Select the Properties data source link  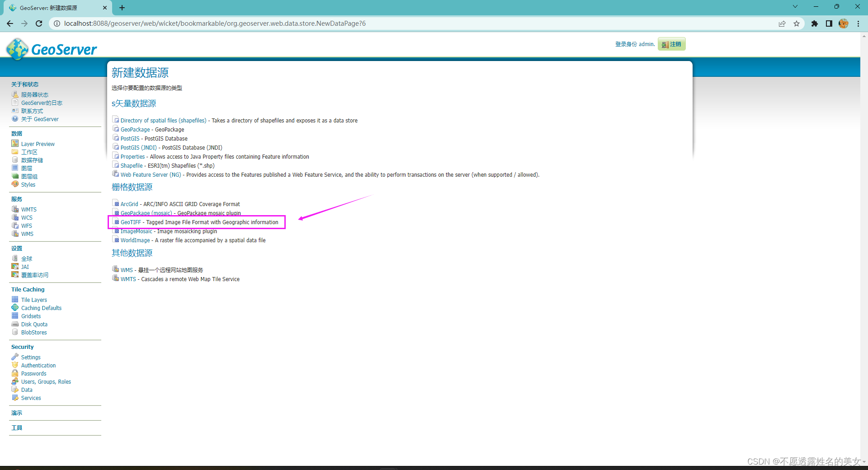click(132, 157)
